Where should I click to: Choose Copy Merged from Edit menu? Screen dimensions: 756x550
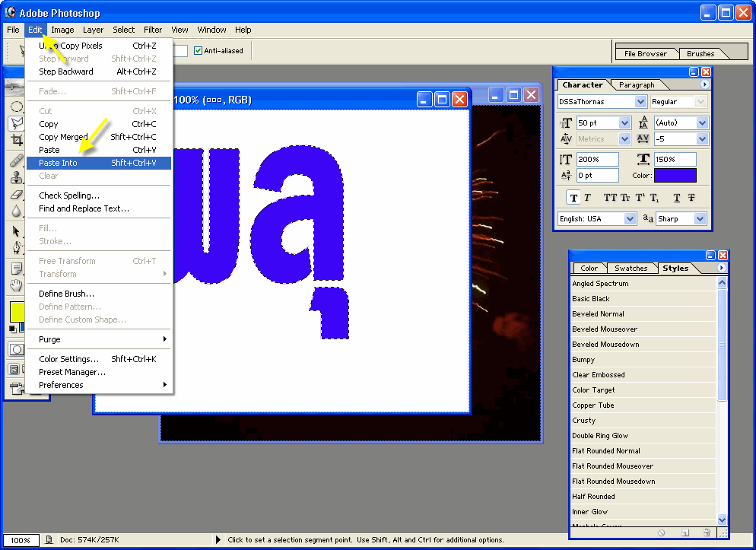click(99, 137)
